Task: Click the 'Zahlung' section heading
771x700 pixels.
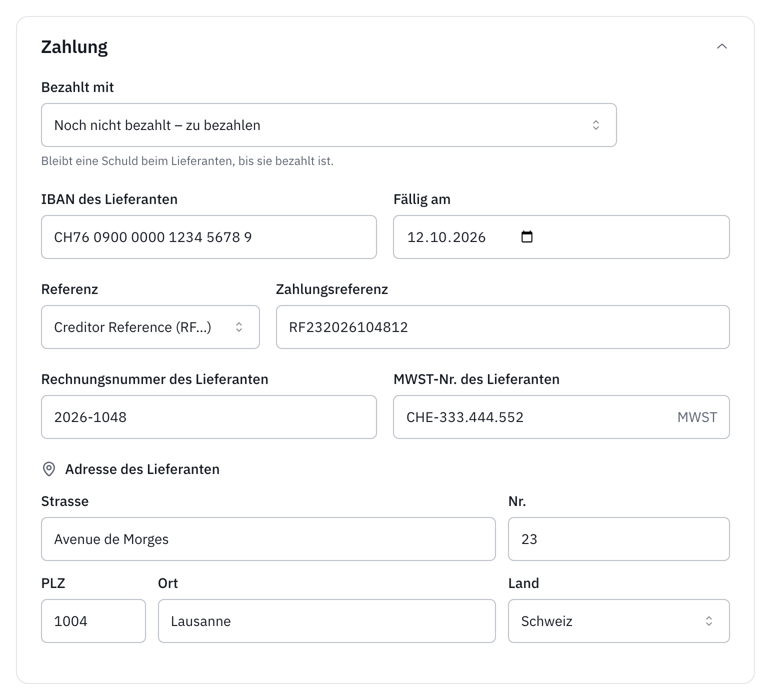Action: [74, 47]
